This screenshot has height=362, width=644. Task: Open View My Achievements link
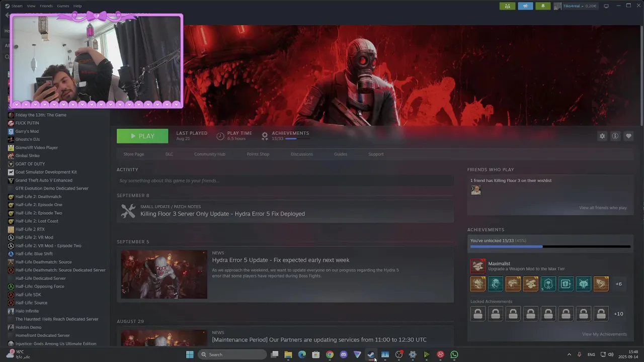(x=604, y=334)
